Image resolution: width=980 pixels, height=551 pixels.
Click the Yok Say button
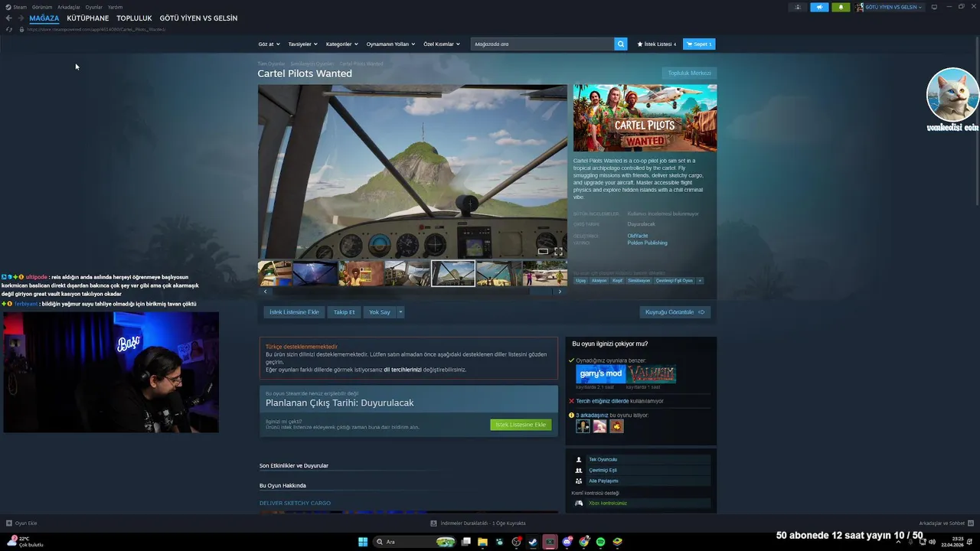tap(379, 312)
